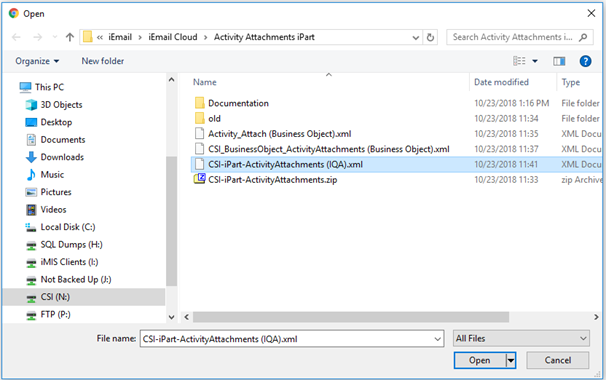The width and height of the screenshot is (606, 380).
Task: Open the help question mark icon
Action: tap(585, 61)
